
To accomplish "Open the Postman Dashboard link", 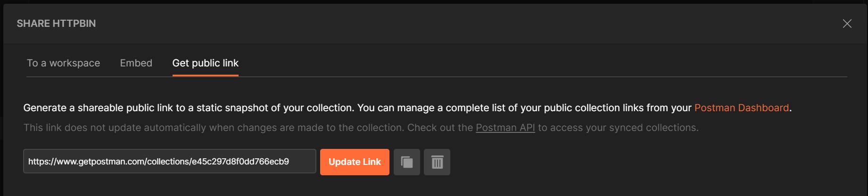I will coord(741,108).
